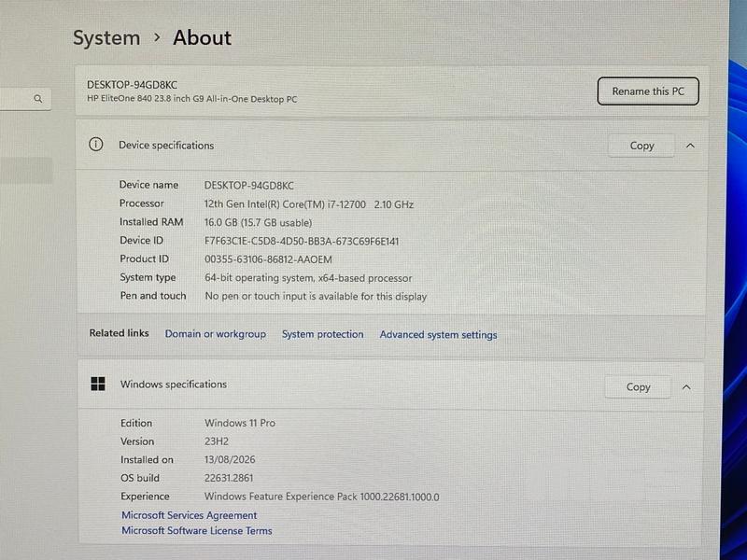Collapse the Windows specifications section chevron

686,387
